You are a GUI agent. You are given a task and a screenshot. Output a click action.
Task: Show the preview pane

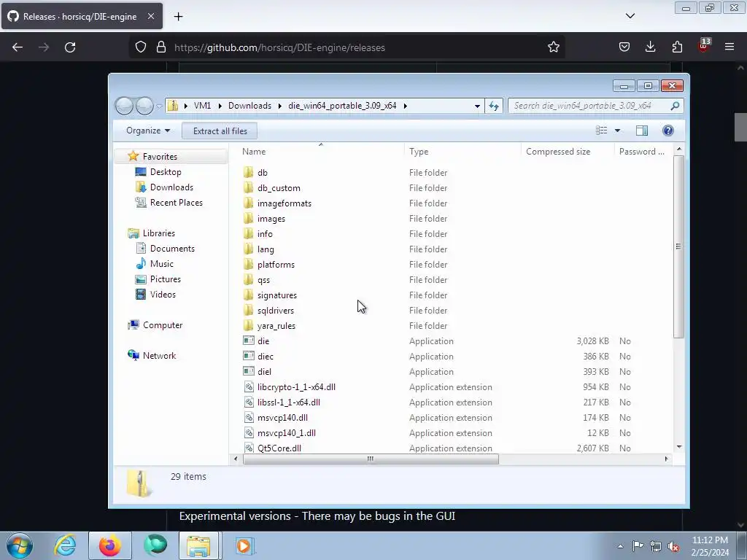[642, 131]
